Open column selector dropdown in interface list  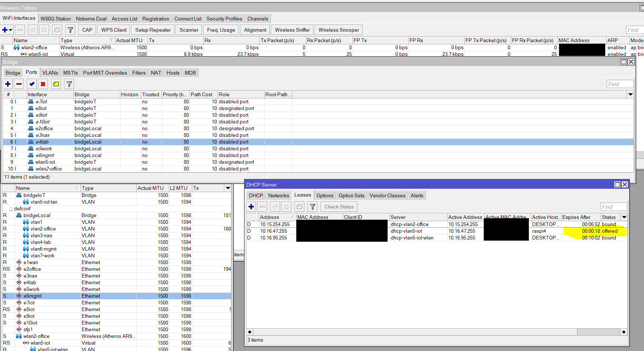point(228,188)
